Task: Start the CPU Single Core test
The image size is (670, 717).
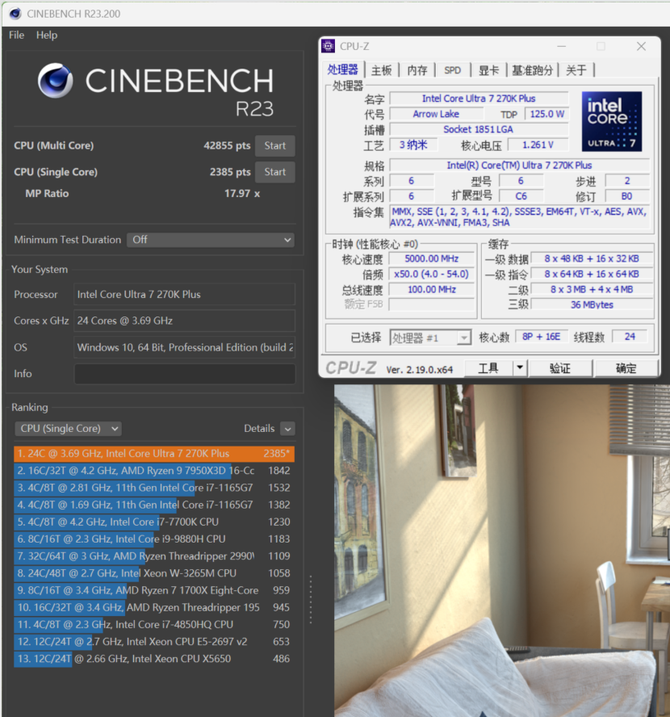Action: point(274,172)
